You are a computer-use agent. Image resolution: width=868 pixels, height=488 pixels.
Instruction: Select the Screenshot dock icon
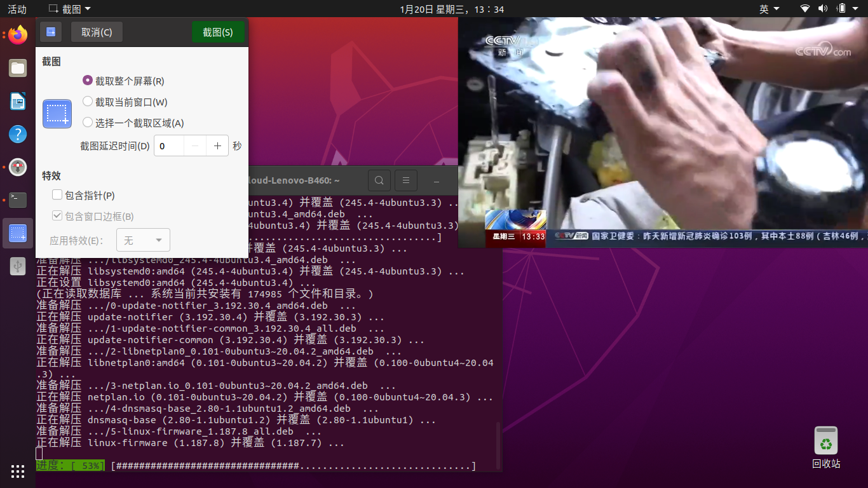(x=18, y=233)
